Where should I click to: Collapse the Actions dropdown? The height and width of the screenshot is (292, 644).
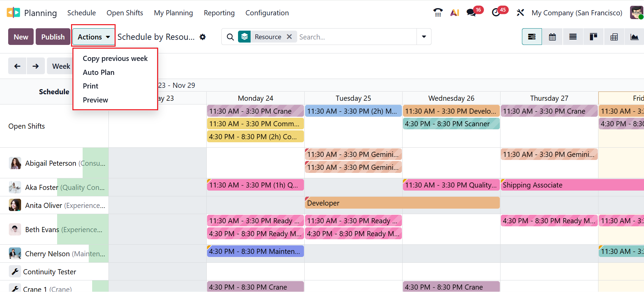click(94, 37)
